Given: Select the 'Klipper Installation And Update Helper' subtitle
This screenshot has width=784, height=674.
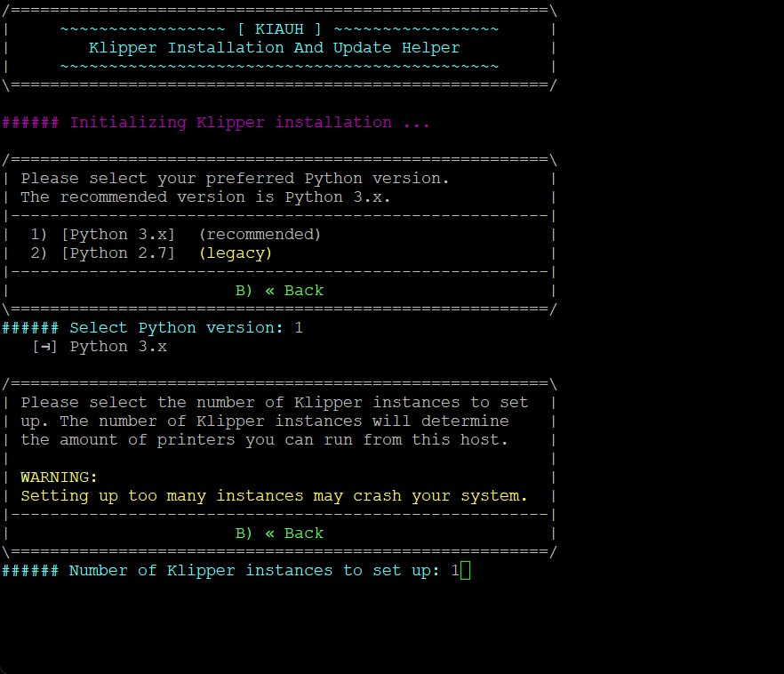Looking at the screenshot, I should pyautogui.click(x=274, y=48).
